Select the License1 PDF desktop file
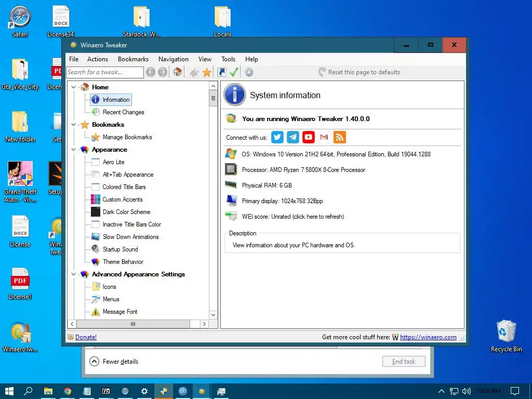Viewport: 532px width, 399px height. coord(20,284)
